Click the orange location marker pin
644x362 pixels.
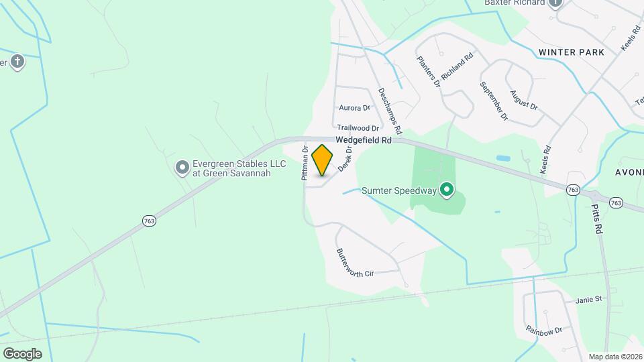click(322, 160)
